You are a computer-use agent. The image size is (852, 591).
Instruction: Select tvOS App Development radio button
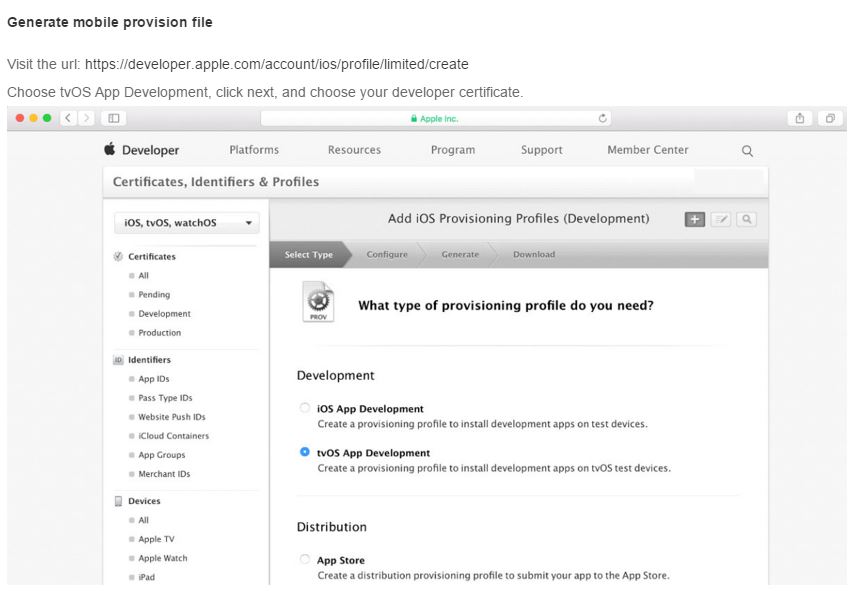click(305, 452)
